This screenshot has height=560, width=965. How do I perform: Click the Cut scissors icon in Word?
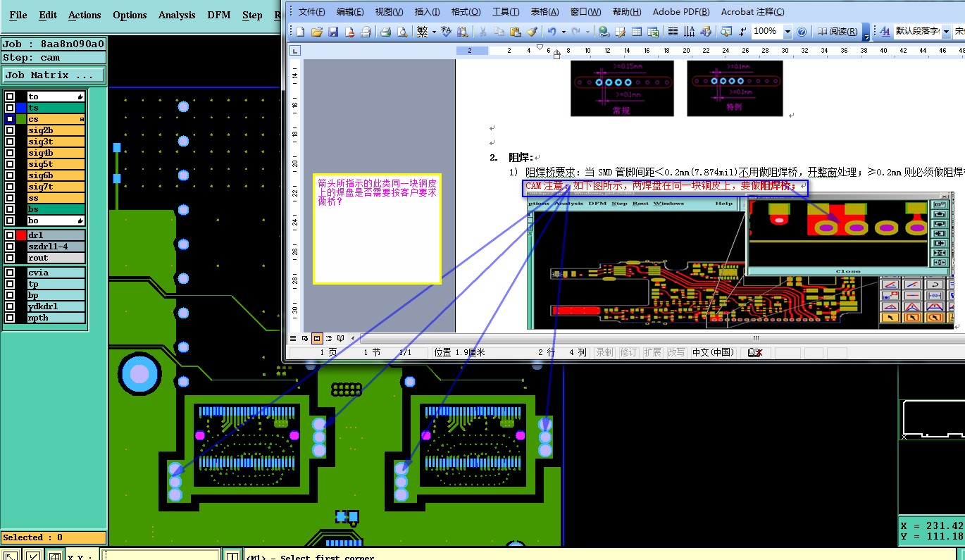coord(482,32)
